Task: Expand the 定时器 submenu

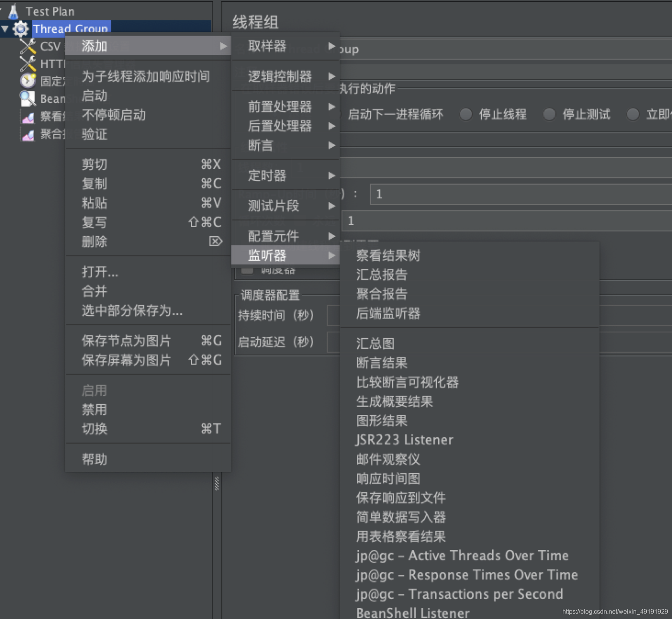Action: pos(286,176)
